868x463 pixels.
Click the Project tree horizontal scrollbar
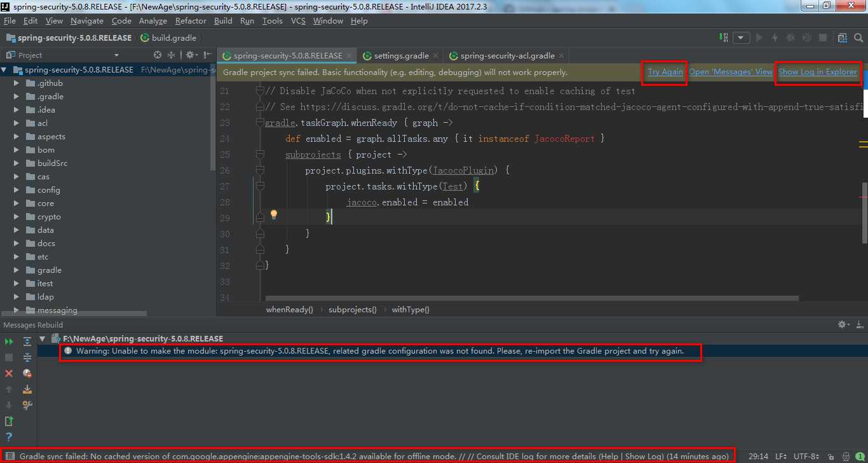tap(74, 313)
